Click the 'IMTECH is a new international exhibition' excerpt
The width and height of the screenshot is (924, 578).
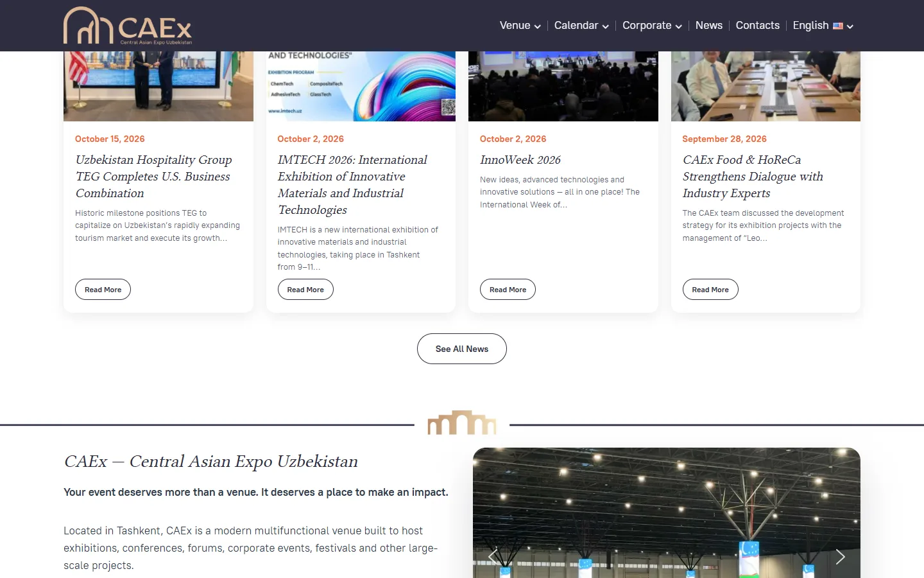(358, 249)
